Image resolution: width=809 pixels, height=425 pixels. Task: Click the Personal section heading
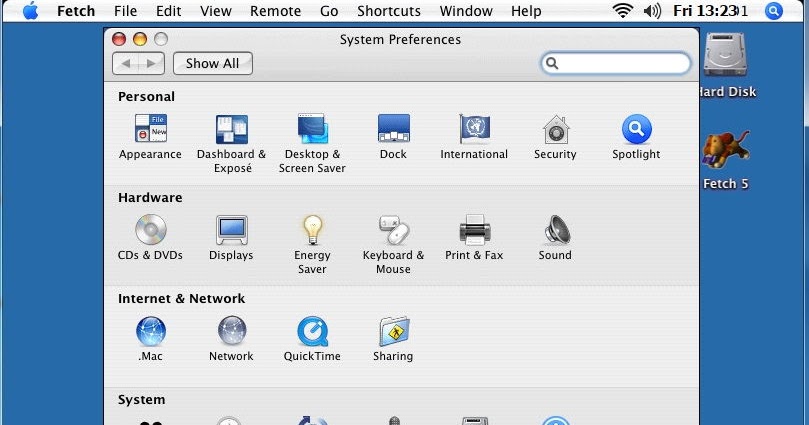(147, 96)
